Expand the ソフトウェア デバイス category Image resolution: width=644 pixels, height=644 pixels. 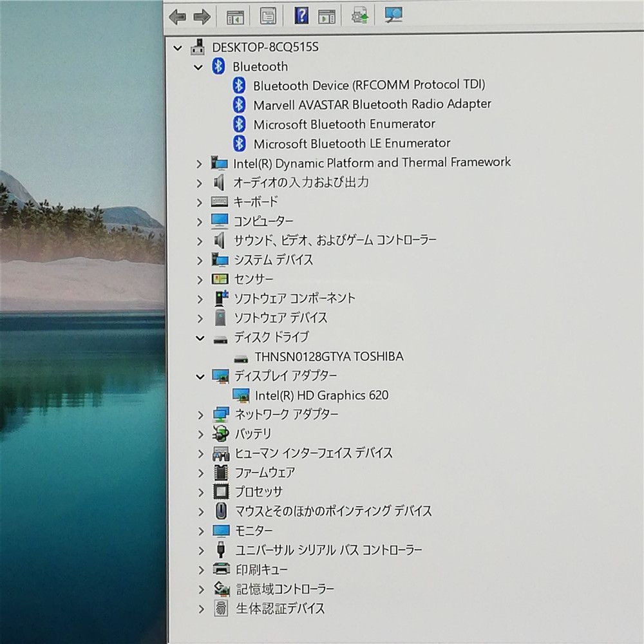pyautogui.click(x=200, y=318)
